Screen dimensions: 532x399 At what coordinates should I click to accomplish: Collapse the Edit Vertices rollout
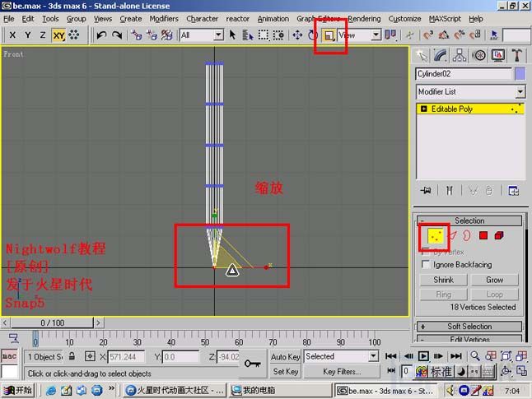469,339
